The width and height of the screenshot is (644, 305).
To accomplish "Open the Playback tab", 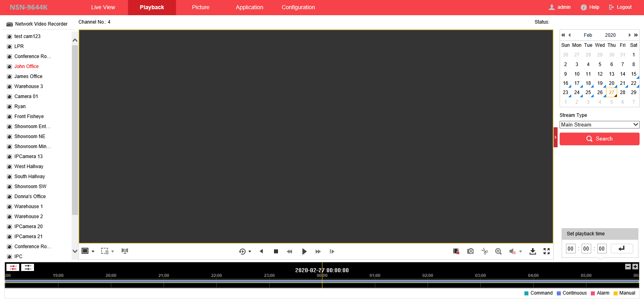I will (x=152, y=7).
